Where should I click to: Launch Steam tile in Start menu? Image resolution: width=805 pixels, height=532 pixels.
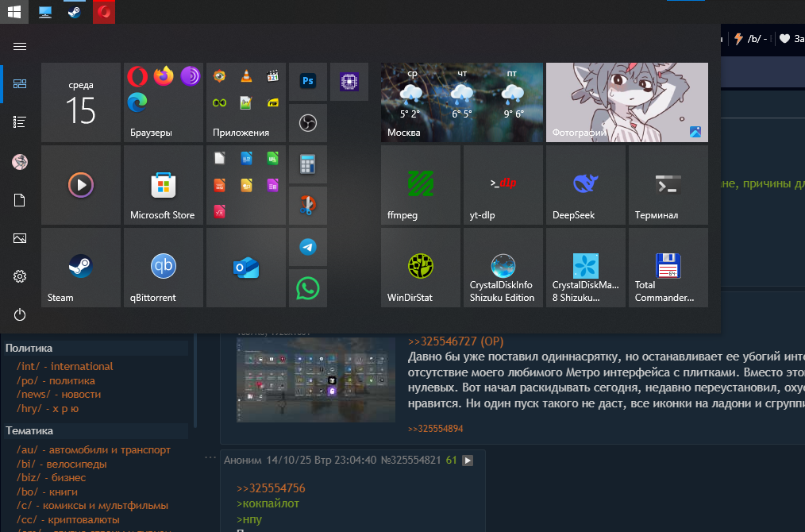pyautogui.click(x=81, y=268)
